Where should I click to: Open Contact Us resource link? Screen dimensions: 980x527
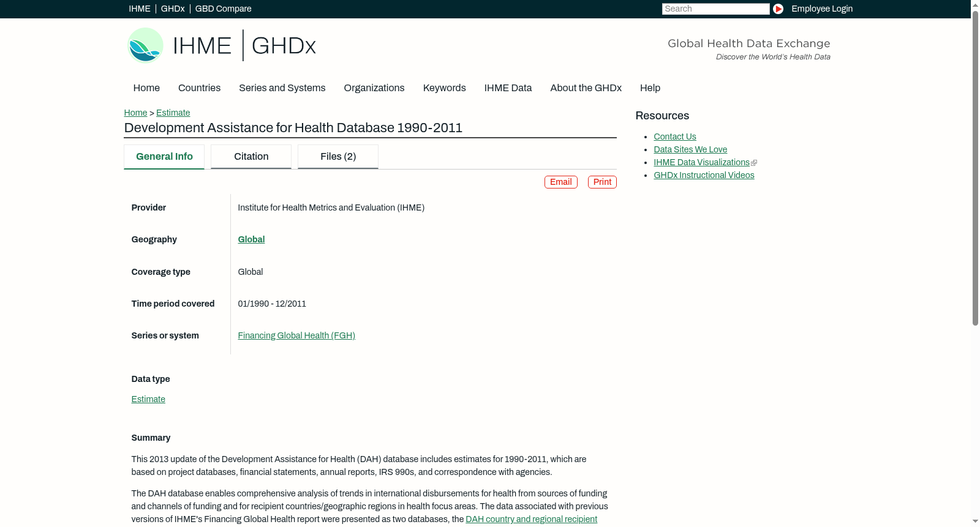[675, 136]
